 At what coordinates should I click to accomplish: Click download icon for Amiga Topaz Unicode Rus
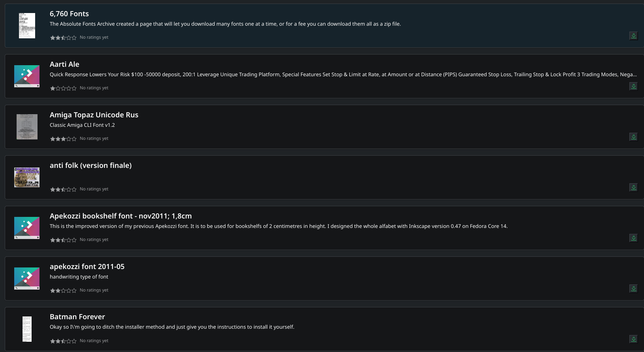tap(633, 137)
